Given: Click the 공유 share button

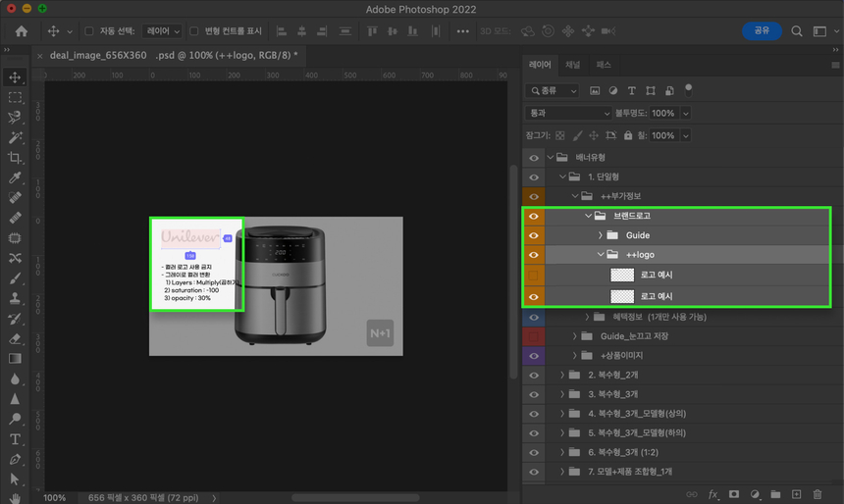Looking at the screenshot, I should (762, 31).
